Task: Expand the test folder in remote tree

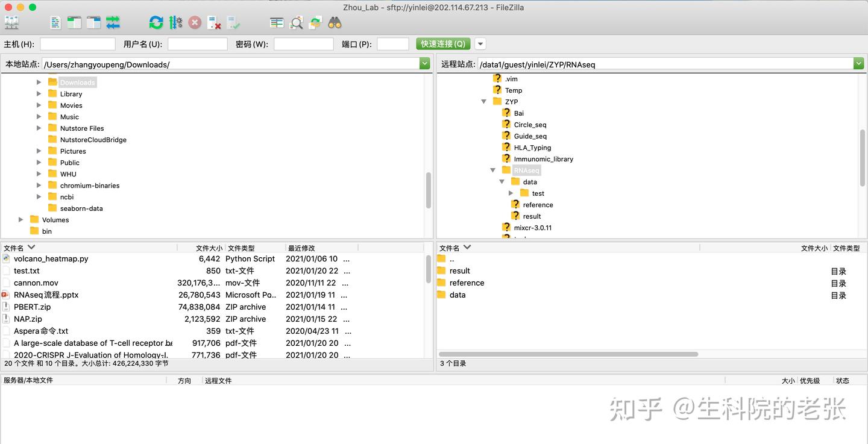Action: pyautogui.click(x=512, y=193)
